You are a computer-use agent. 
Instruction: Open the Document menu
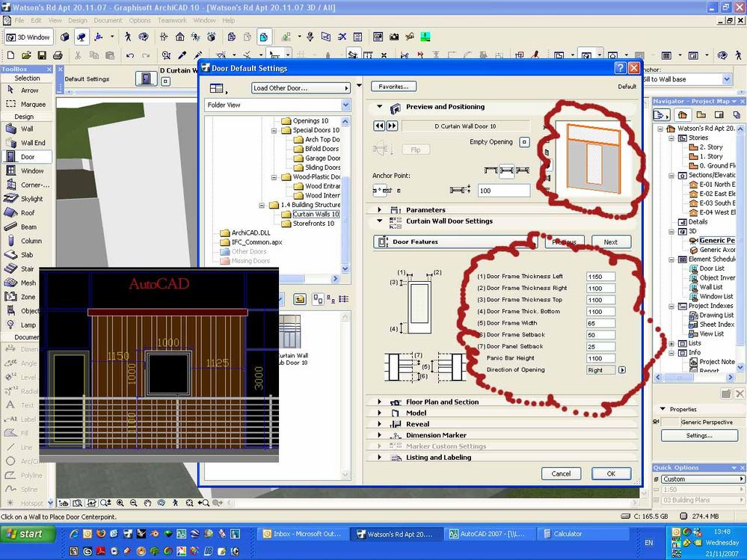click(x=108, y=20)
